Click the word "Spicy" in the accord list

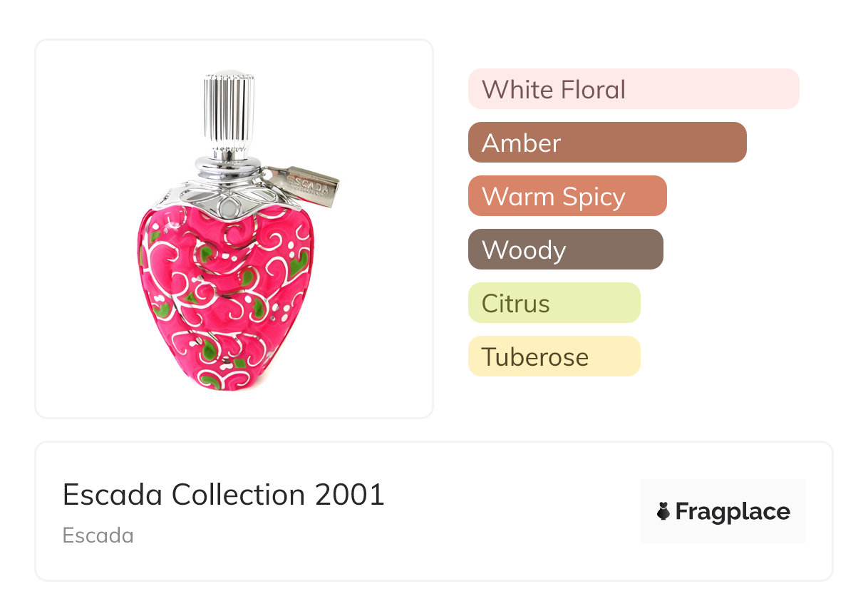click(593, 197)
